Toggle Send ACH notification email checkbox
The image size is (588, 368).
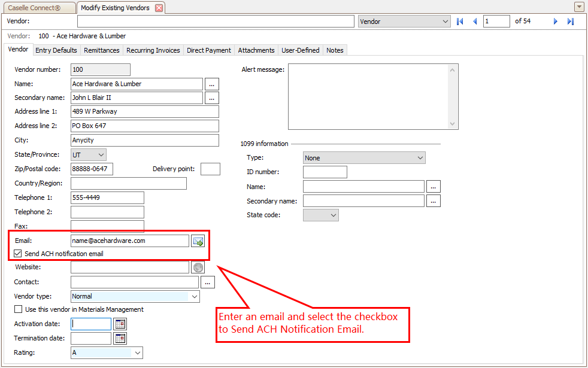coord(17,254)
